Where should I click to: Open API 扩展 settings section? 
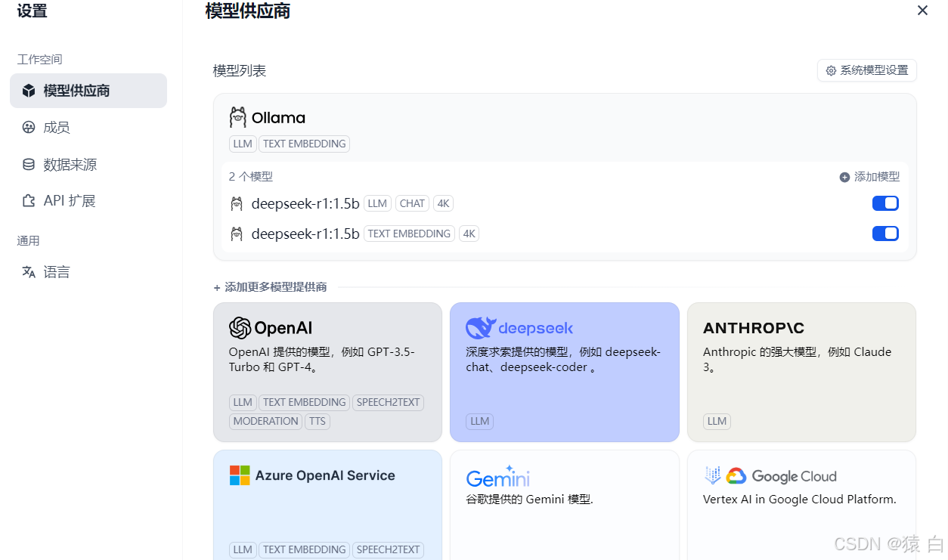[88, 201]
